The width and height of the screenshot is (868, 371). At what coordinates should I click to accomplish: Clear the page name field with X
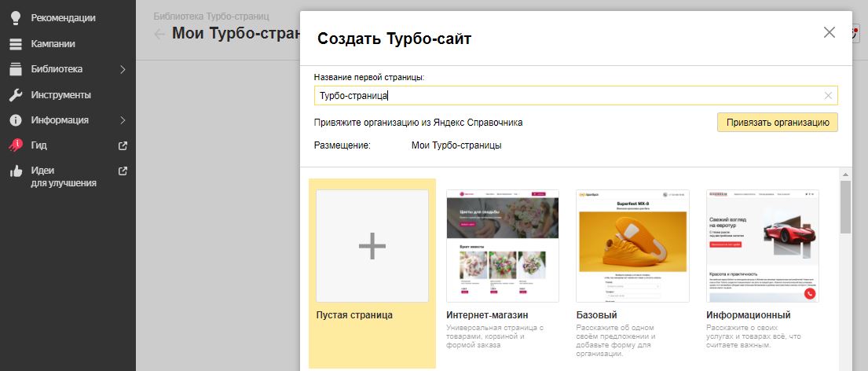tap(828, 96)
